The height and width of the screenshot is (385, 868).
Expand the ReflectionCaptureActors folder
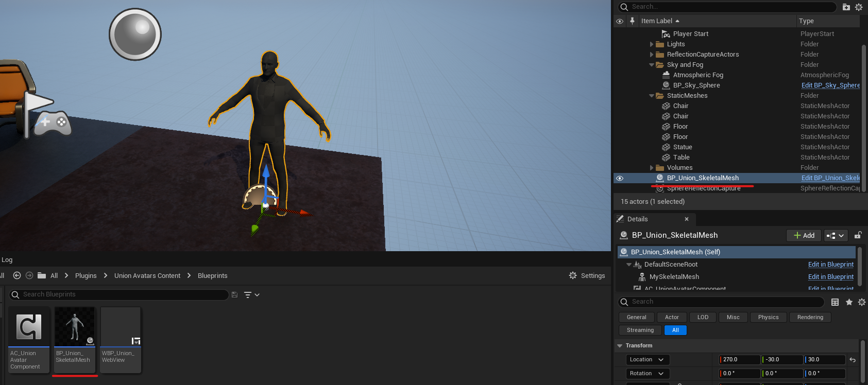pos(652,55)
